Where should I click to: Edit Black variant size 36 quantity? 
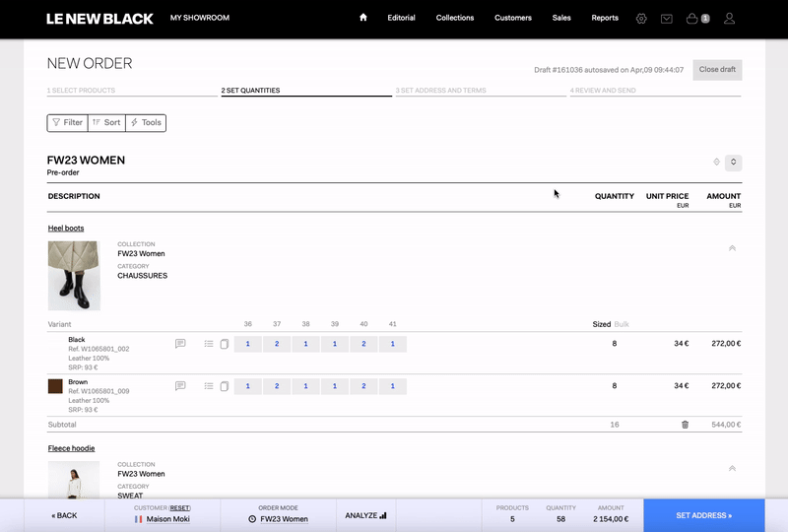[248, 344]
